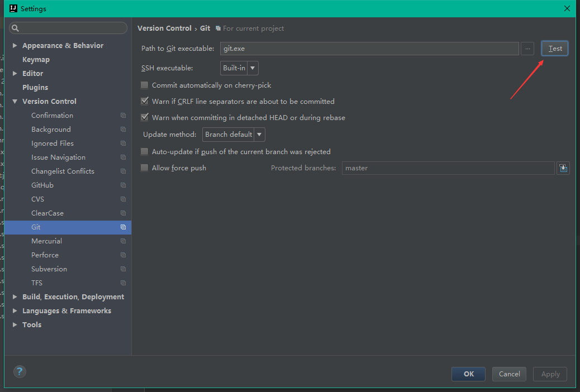Click the Protected branches input field
The width and height of the screenshot is (580, 392).
tap(448, 168)
